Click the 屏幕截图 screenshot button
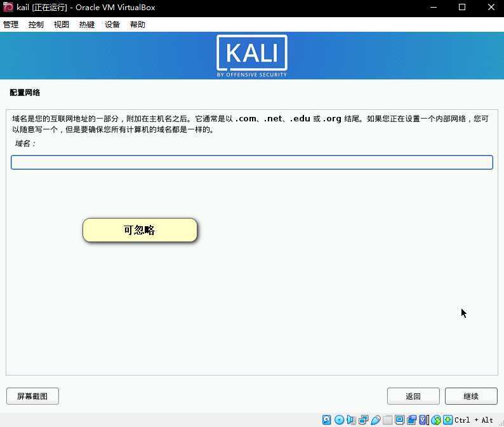 pos(32,396)
